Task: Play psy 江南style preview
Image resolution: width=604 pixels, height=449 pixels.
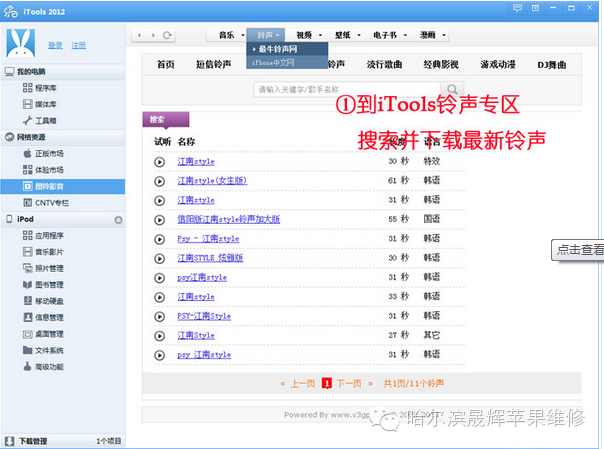Action: [x=159, y=355]
